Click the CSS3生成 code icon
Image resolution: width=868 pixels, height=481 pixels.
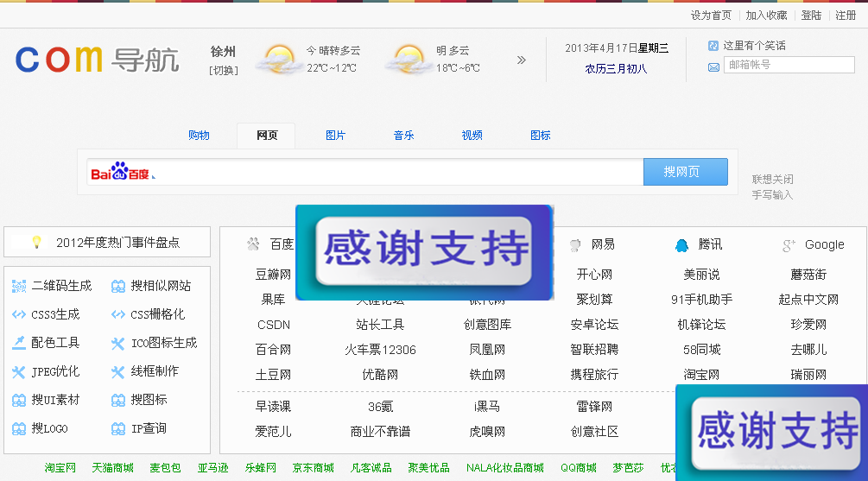(19, 314)
